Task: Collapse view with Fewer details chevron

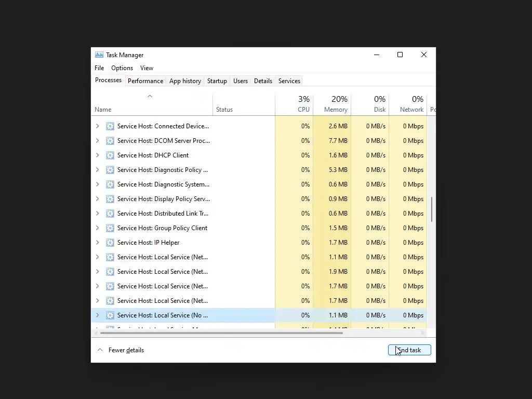Action: pos(100,350)
